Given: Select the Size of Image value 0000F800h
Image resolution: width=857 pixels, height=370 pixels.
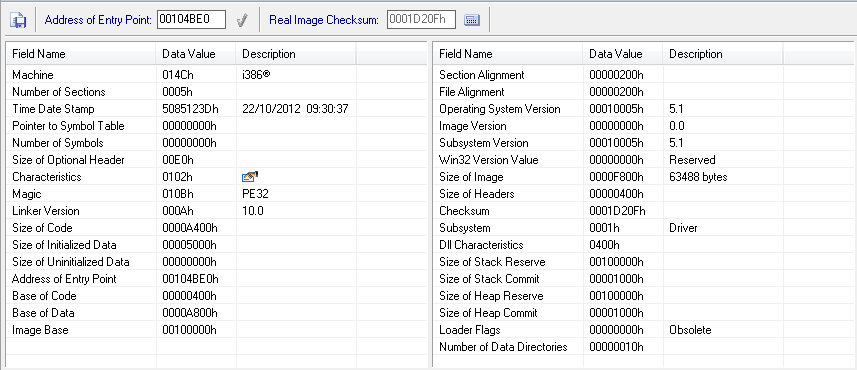Looking at the screenshot, I should pyautogui.click(x=617, y=177).
